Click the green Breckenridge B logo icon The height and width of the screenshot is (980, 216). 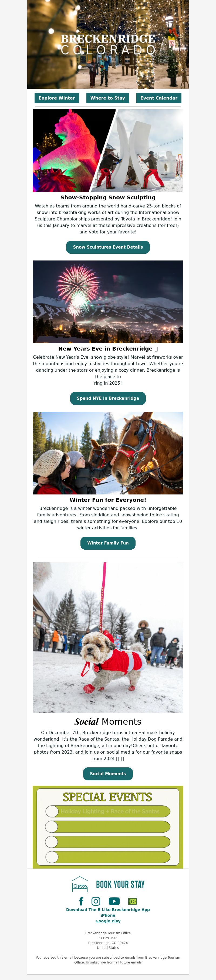click(133, 901)
